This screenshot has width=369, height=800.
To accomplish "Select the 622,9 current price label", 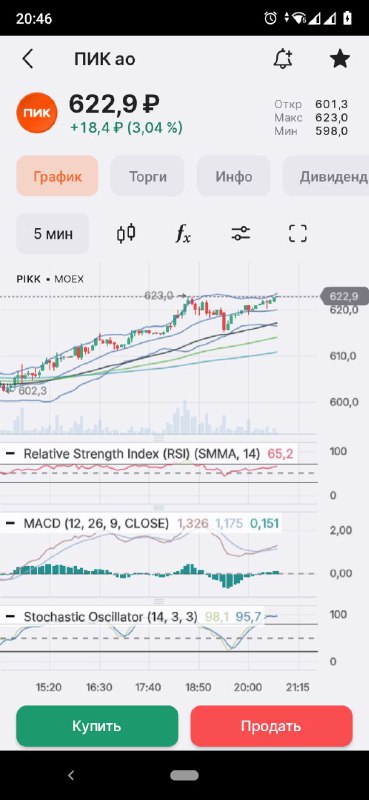I will (344, 296).
